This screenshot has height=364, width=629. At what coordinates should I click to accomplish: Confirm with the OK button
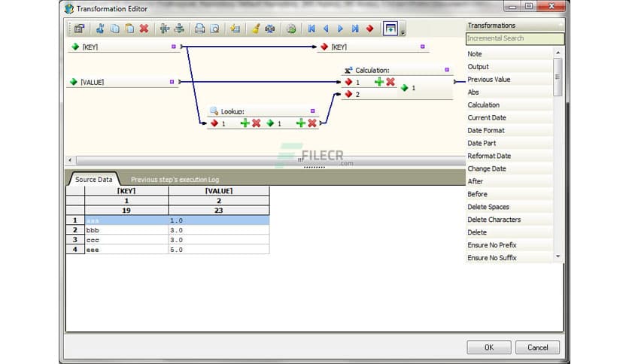[x=489, y=347]
